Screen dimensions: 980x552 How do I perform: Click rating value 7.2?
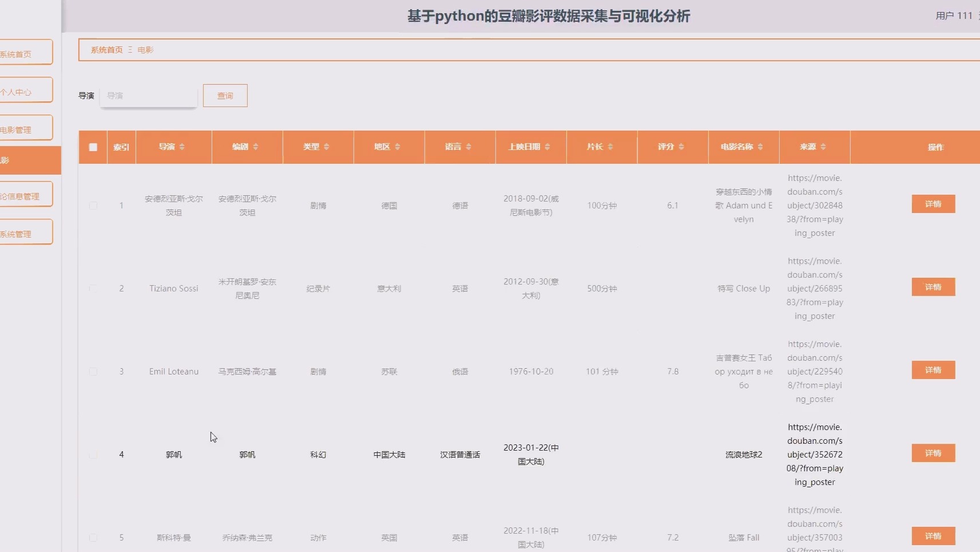pyautogui.click(x=673, y=538)
